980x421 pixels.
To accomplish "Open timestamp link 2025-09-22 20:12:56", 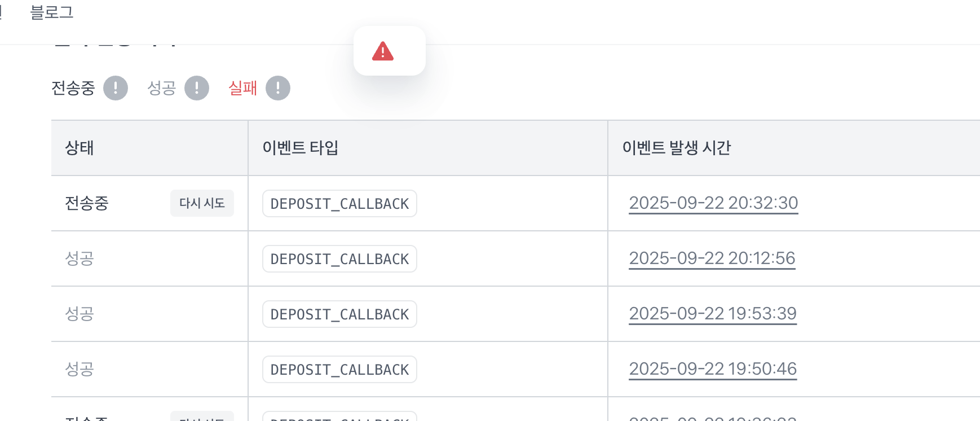I will click(x=712, y=258).
